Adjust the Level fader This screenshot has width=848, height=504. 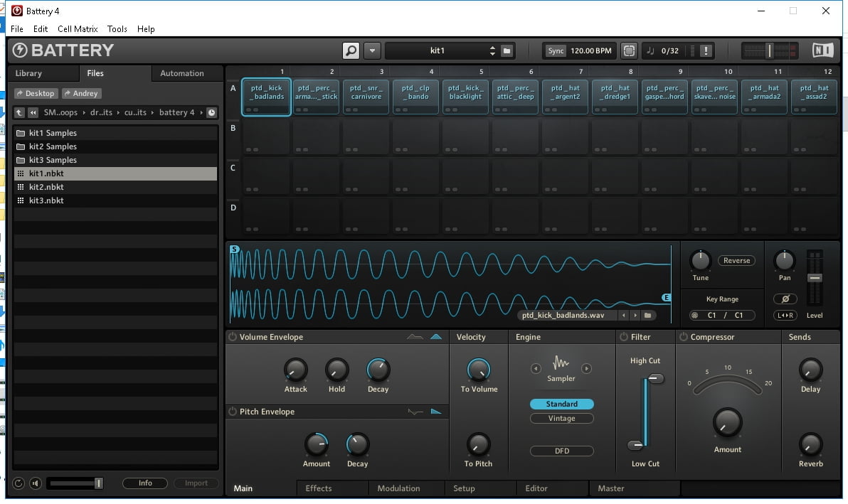(x=815, y=278)
